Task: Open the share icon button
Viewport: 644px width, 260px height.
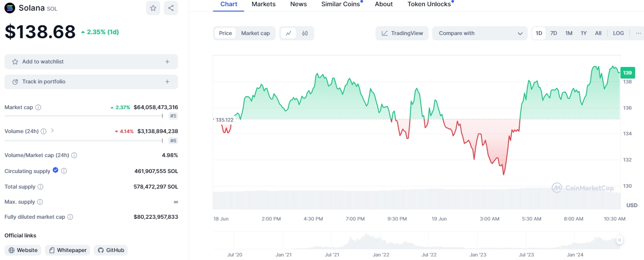Action: coord(171,8)
